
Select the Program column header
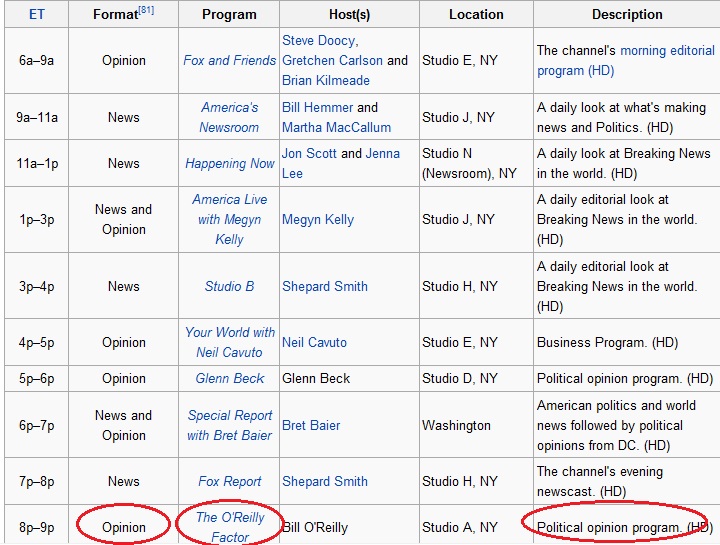229,14
